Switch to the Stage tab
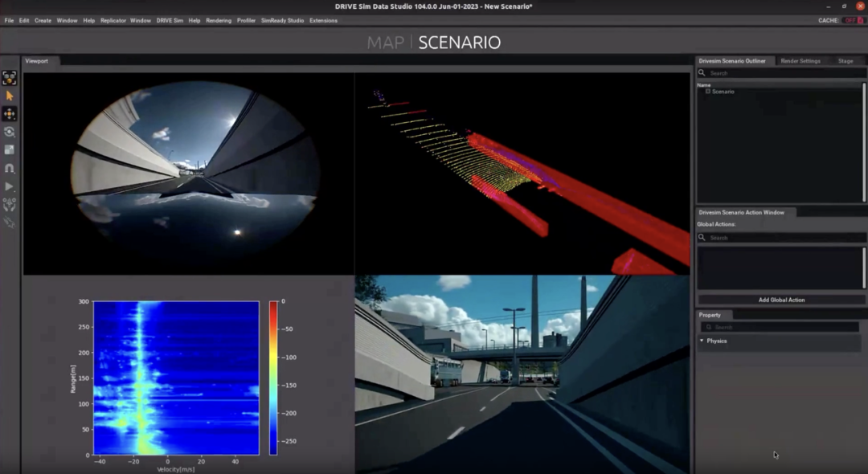 (845, 61)
